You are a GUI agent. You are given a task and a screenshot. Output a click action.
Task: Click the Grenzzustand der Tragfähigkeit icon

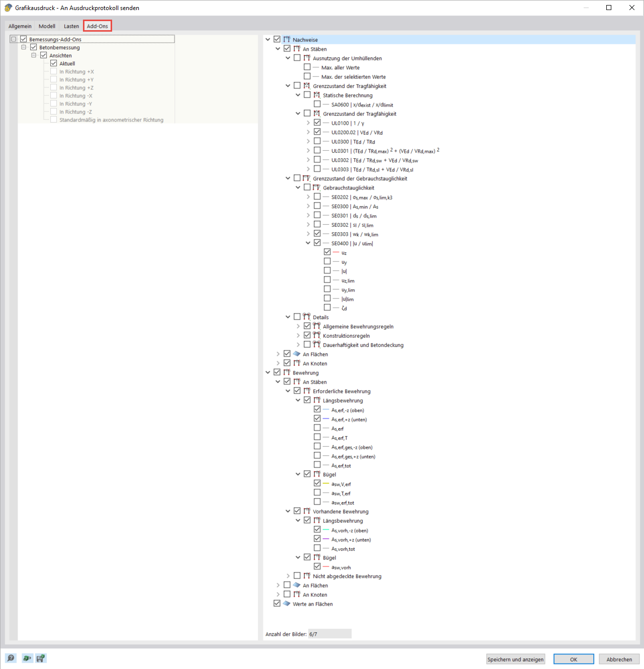point(307,85)
